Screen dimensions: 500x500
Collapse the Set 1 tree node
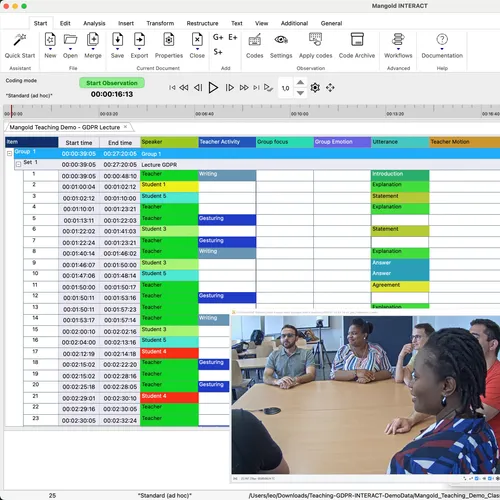pos(18,164)
